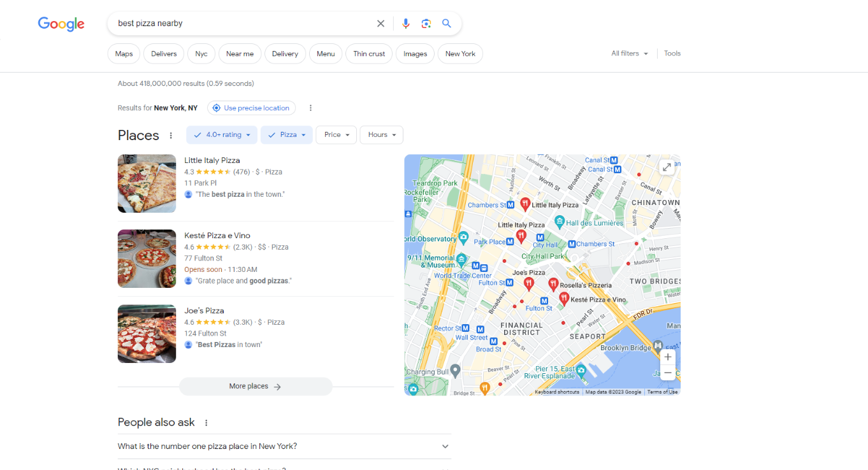
Task: Open the three-dot menu beside Places
Action: 171,136
